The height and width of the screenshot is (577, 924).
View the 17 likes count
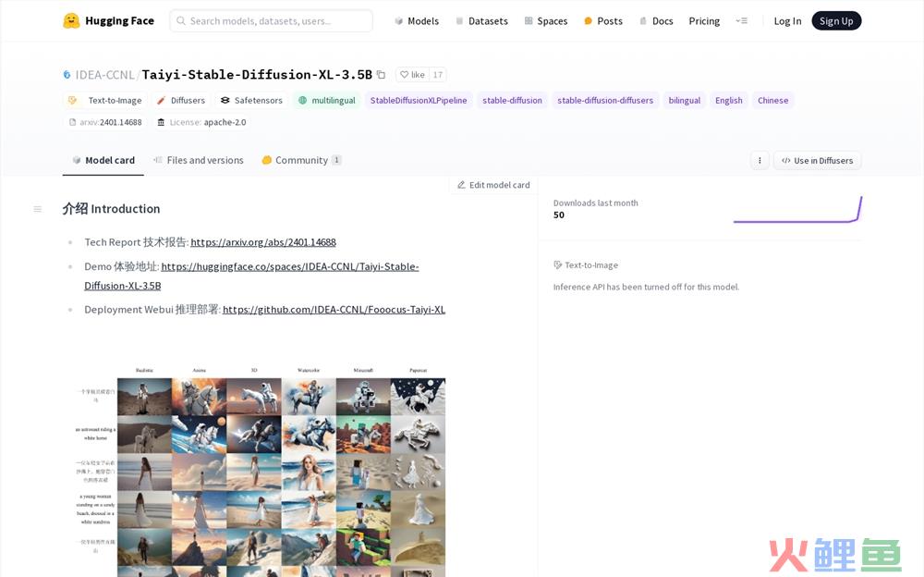click(x=437, y=75)
